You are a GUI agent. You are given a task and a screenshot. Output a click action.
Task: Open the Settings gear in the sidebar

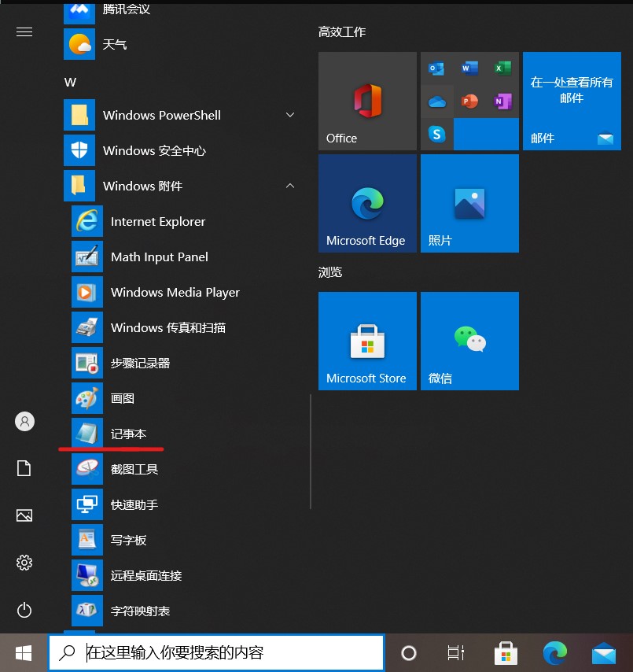(x=24, y=563)
